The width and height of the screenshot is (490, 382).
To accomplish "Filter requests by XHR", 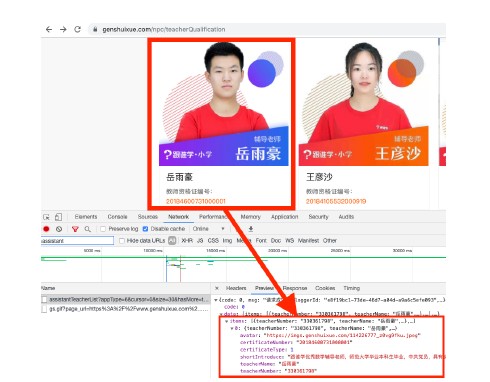I will 187,240.
